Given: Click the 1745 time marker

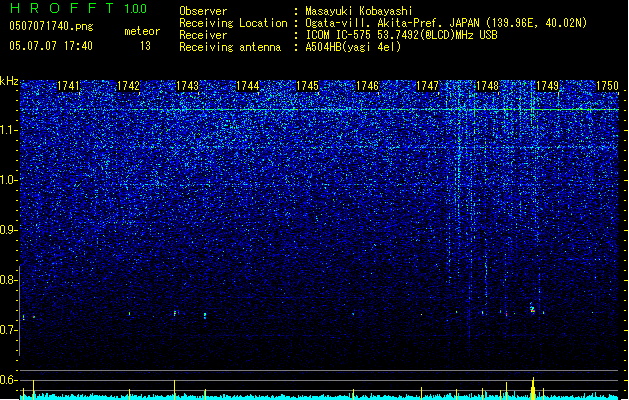Looking at the screenshot, I should (x=308, y=86).
